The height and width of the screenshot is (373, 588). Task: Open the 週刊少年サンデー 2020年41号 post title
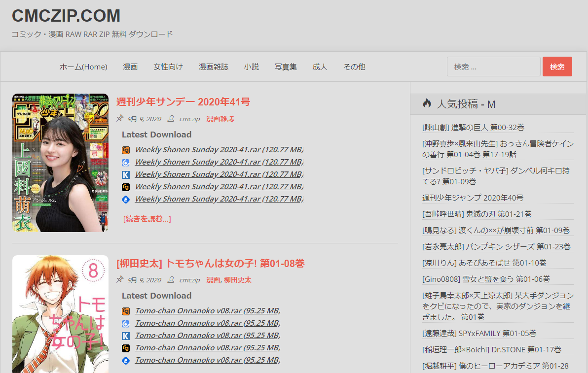coord(183,102)
